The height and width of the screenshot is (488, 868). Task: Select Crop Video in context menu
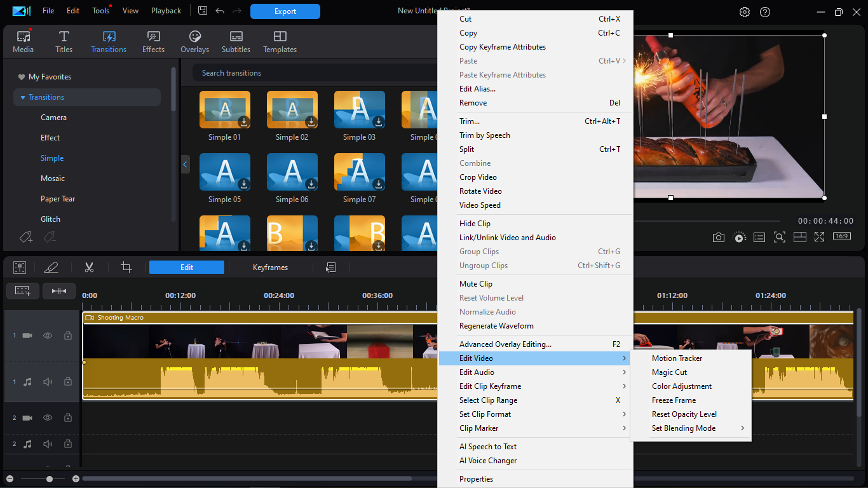[x=478, y=177]
